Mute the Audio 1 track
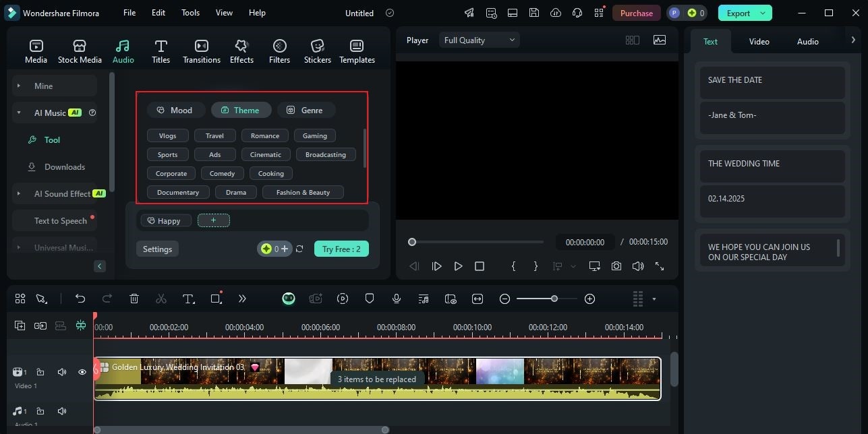 click(x=62, y=411)
